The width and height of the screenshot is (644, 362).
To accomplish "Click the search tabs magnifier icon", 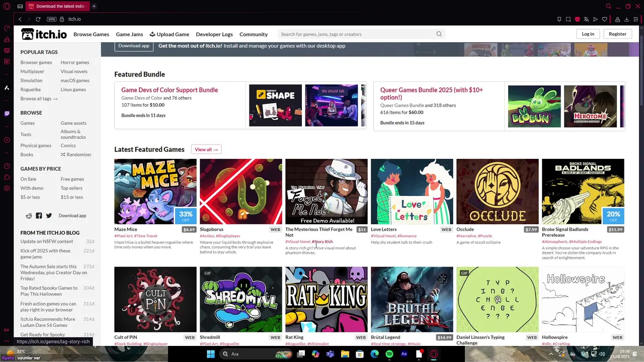I will pos(608,6).
